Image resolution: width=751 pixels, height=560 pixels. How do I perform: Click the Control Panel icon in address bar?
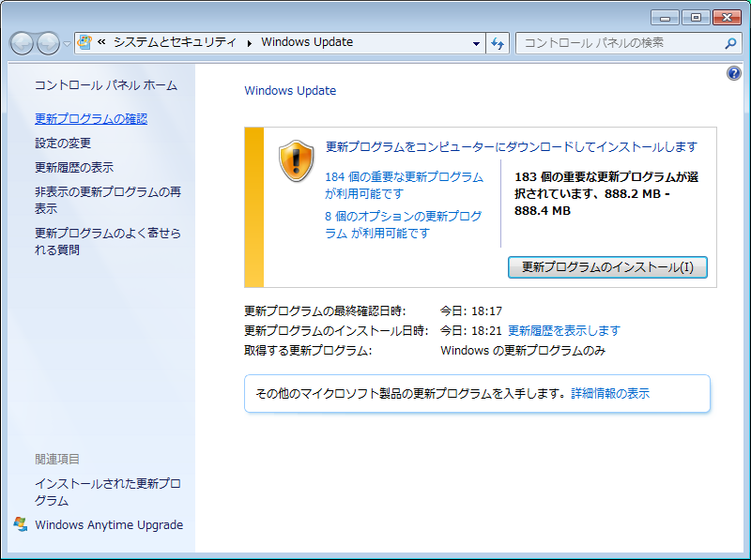pyautogui.click(x=84, y=42)
